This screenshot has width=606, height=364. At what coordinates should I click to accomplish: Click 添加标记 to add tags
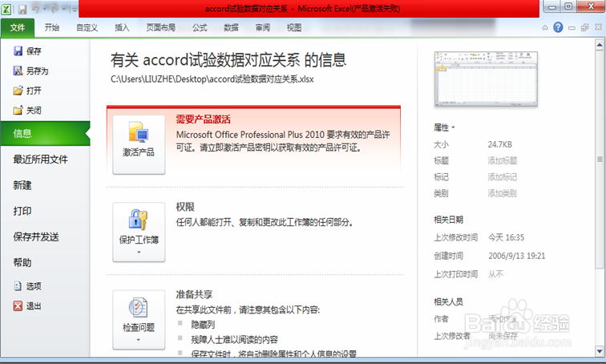pyautogui.click(x=502, y=177)
